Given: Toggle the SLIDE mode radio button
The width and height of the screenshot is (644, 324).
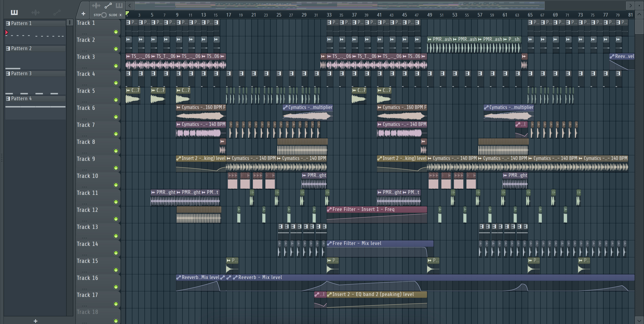Looking at the screenshot, I should pos(121,15).
